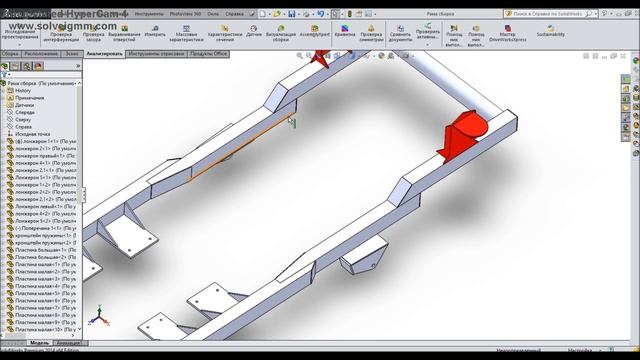
Task: Run Проверка симметрии
Action: pos(371,34)
